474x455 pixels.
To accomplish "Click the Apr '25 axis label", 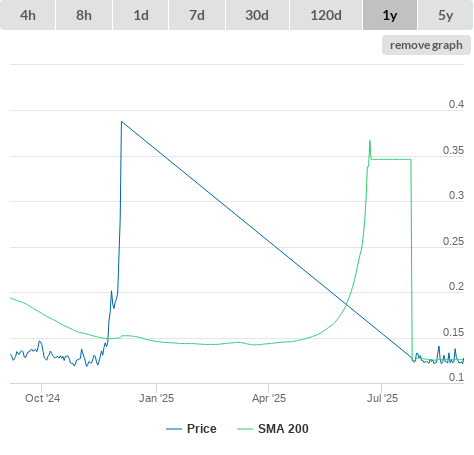I will pyautogui.click(x=269, y=398).
